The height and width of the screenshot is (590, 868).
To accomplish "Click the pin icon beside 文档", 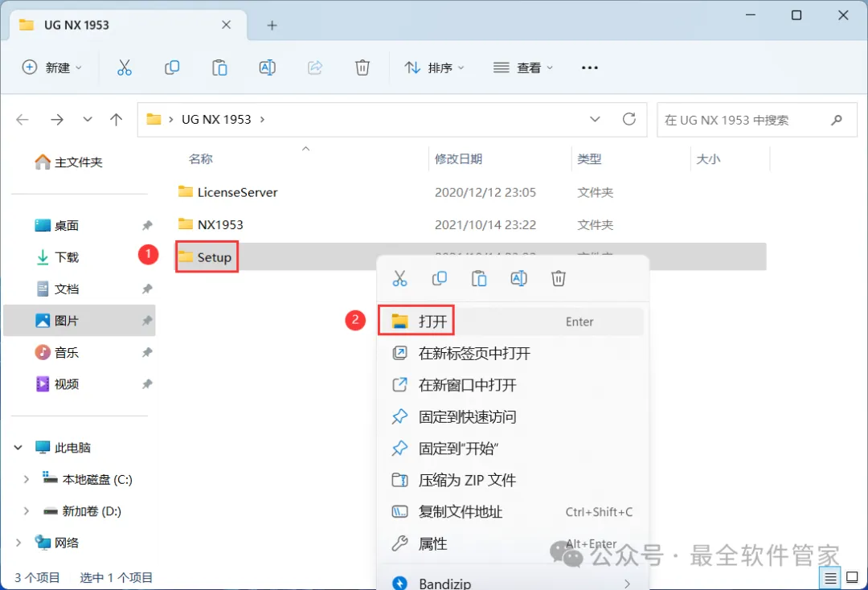I will point(147,289).
